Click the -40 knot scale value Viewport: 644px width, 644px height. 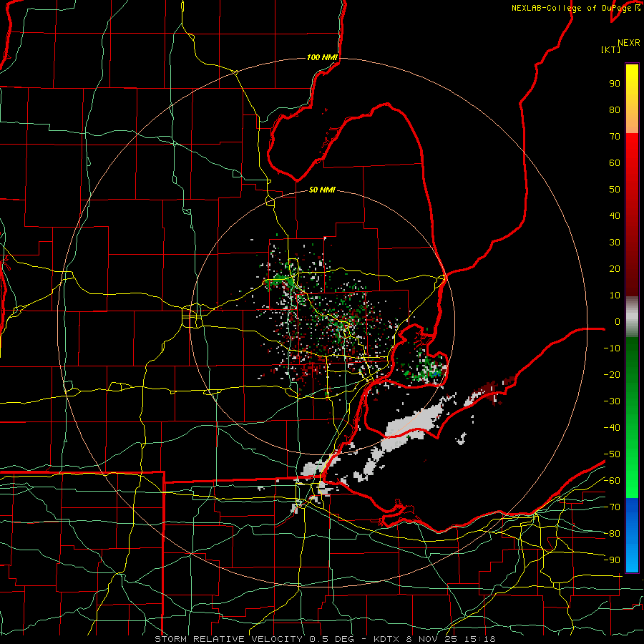click(612, 428)
